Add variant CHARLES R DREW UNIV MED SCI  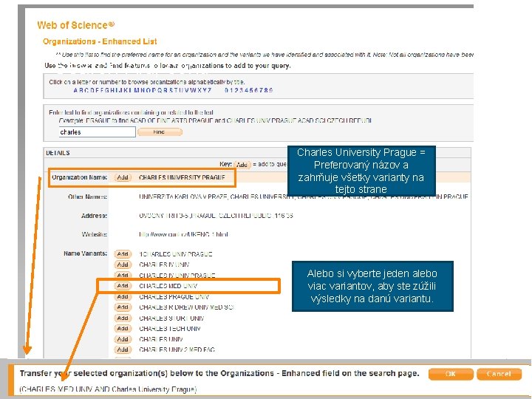[x=123, y=307]
